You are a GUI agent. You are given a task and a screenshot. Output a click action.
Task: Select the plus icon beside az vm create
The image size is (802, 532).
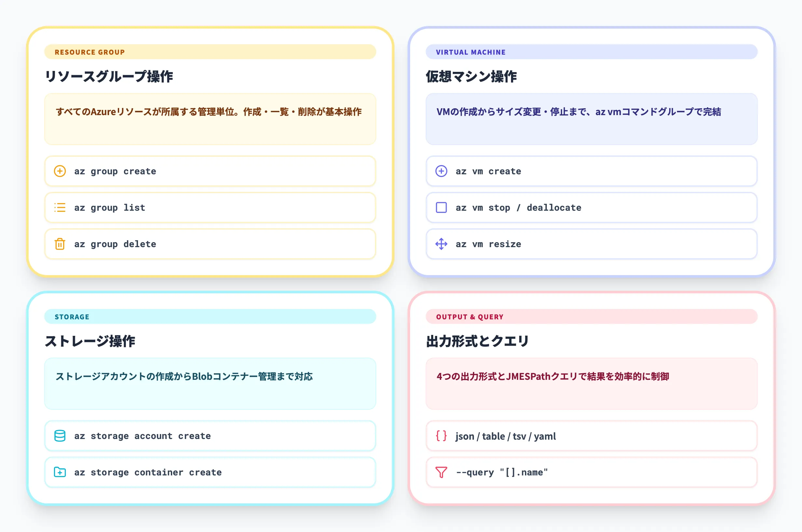click(441, 171)
